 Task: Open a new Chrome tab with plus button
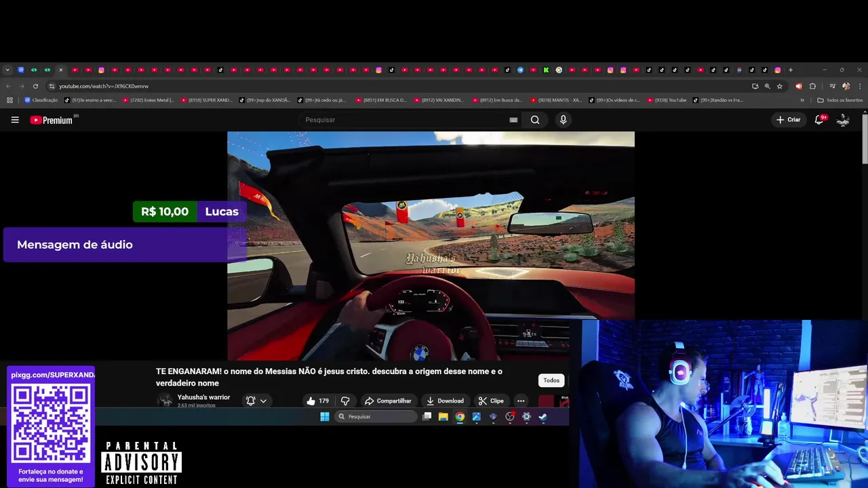click(791, 70)
